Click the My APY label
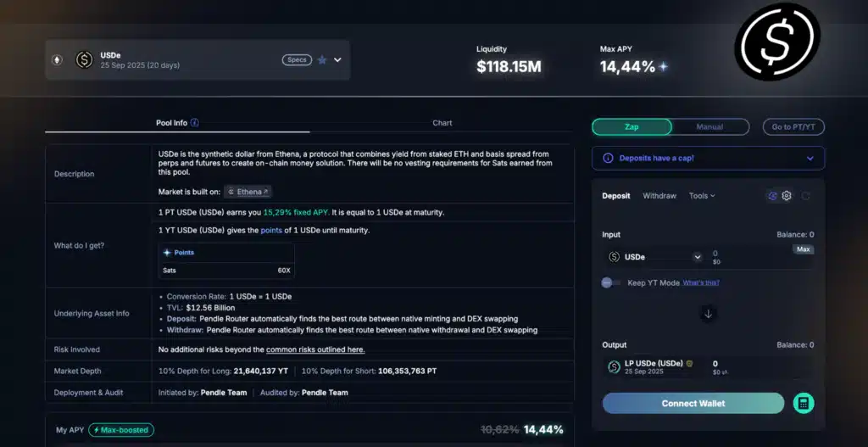 pos(70,430)
